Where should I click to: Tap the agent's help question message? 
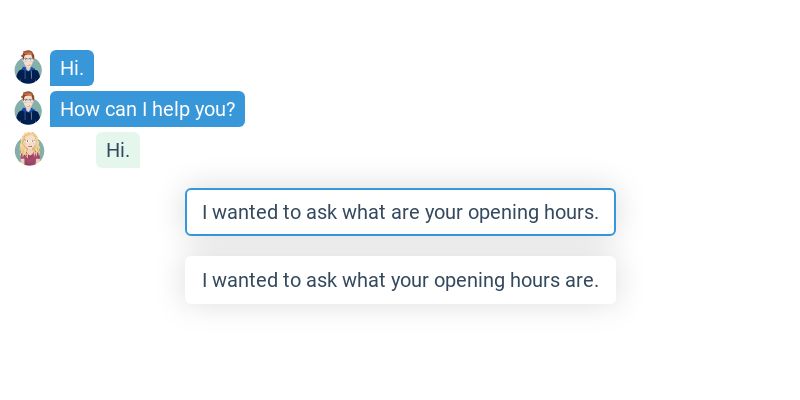(x=147, y=109)
